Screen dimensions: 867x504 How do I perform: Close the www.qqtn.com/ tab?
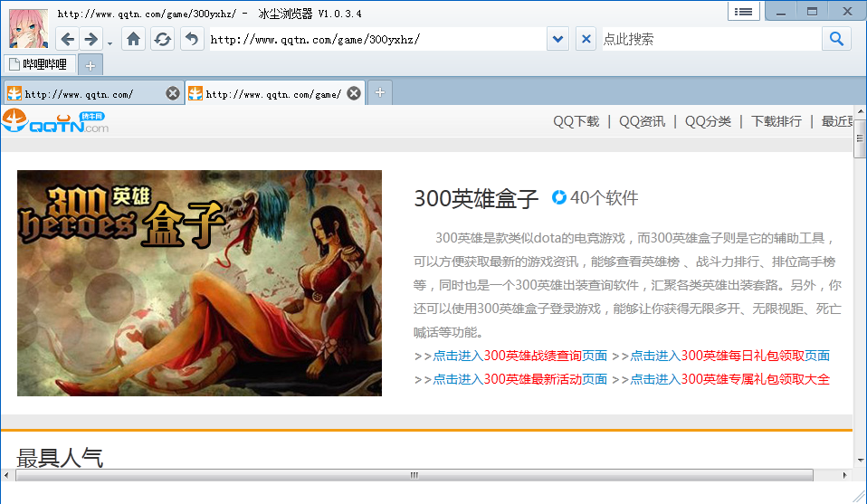tap(173, 93)
